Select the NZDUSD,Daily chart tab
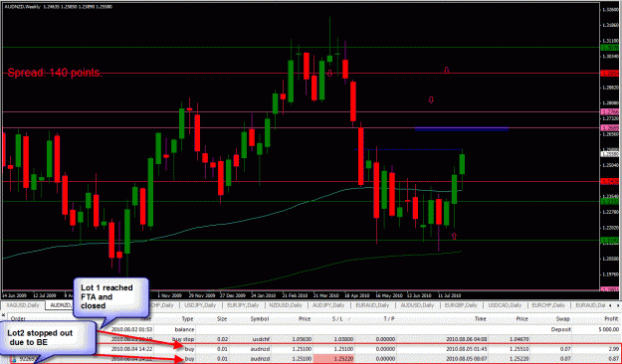This screenshot has width=622, height=364. pyautogui.click(x=286, y=305)
